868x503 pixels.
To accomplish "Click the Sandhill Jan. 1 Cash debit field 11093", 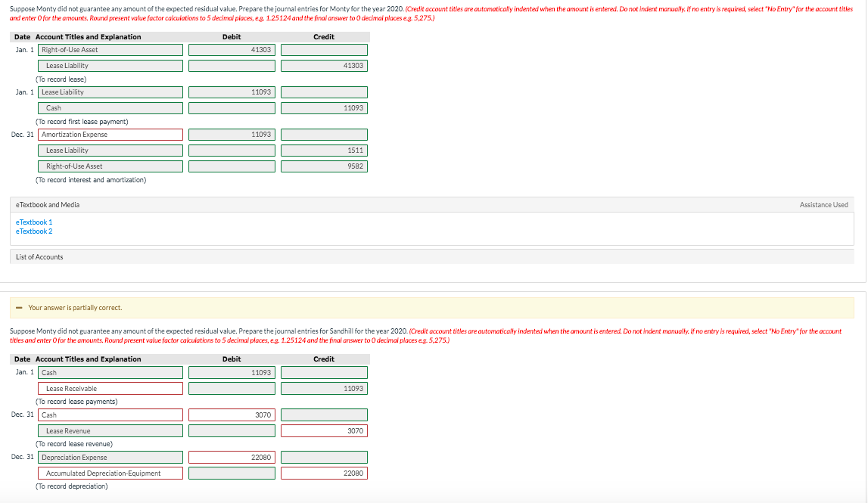I will coord(232,373).
